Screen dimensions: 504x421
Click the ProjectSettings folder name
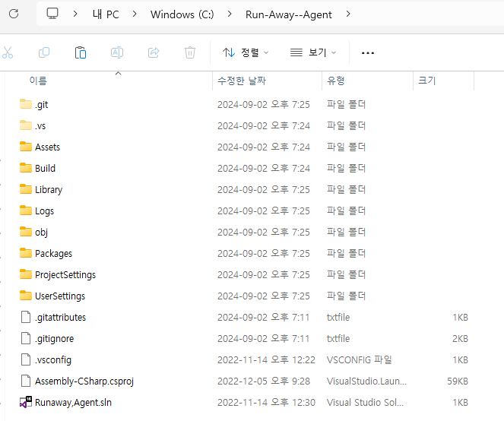[x=65, y=275]
